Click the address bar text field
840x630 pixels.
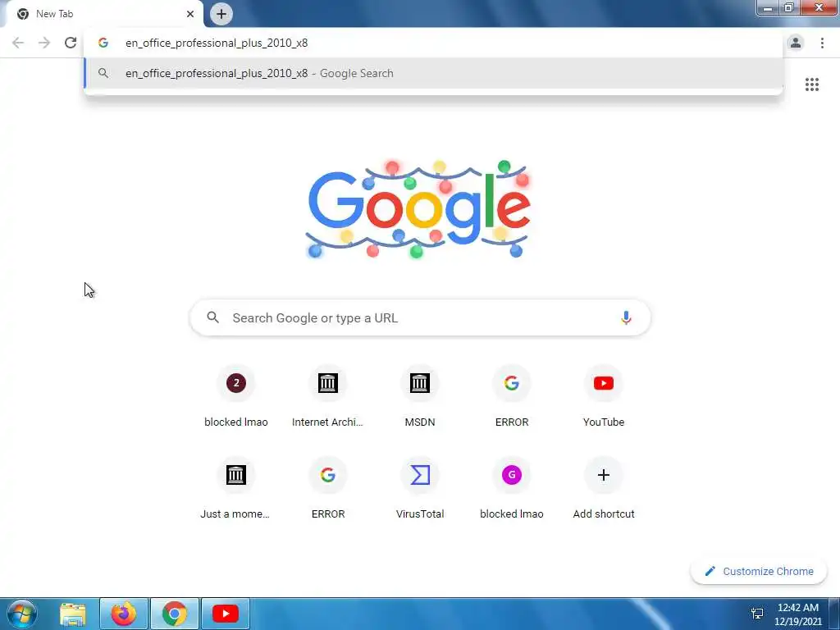pos(434,43)
